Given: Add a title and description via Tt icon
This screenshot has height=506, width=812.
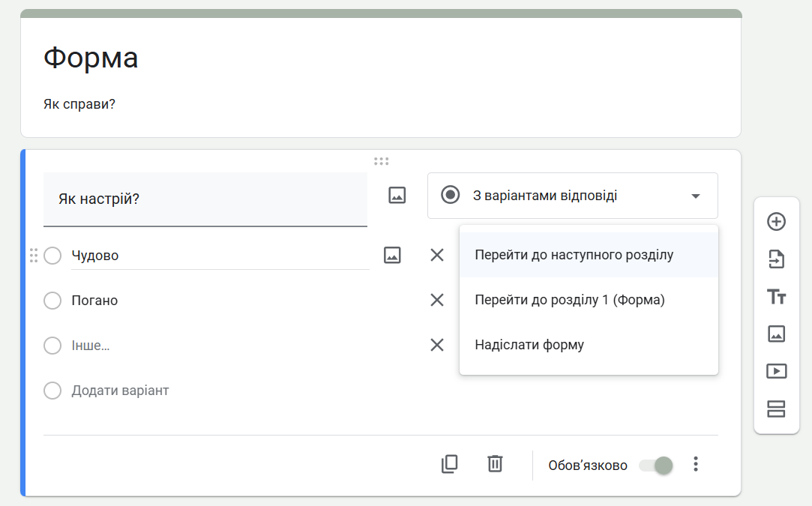Looking at the screenshot, I should [x=777, y=296].
